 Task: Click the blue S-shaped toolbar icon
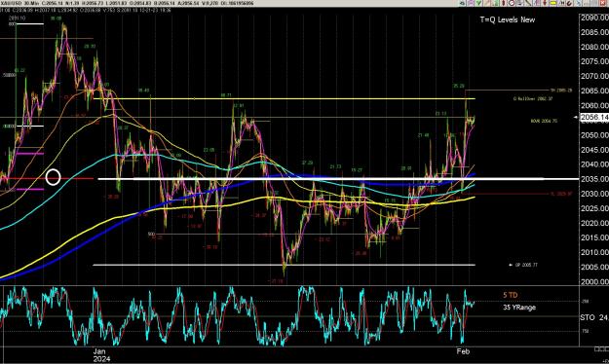(579, 3)
